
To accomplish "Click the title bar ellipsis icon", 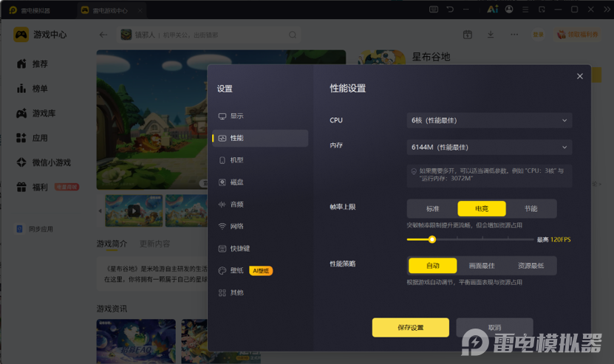I will (466, 10).
